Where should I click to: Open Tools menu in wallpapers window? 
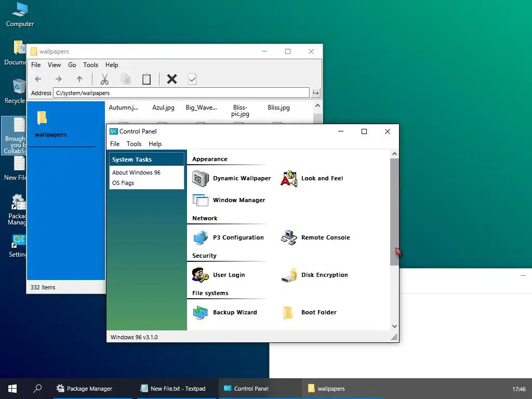90,65
